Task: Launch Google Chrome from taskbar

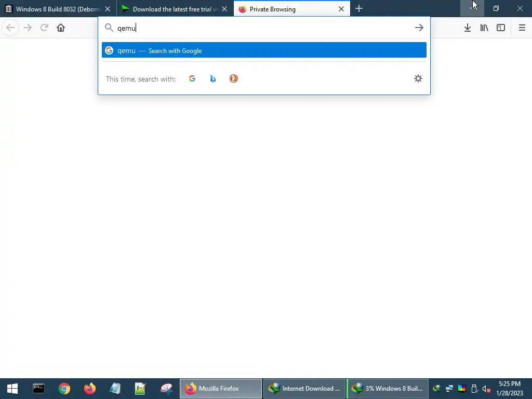Action: pyautogui.click(x=64, y=389)
